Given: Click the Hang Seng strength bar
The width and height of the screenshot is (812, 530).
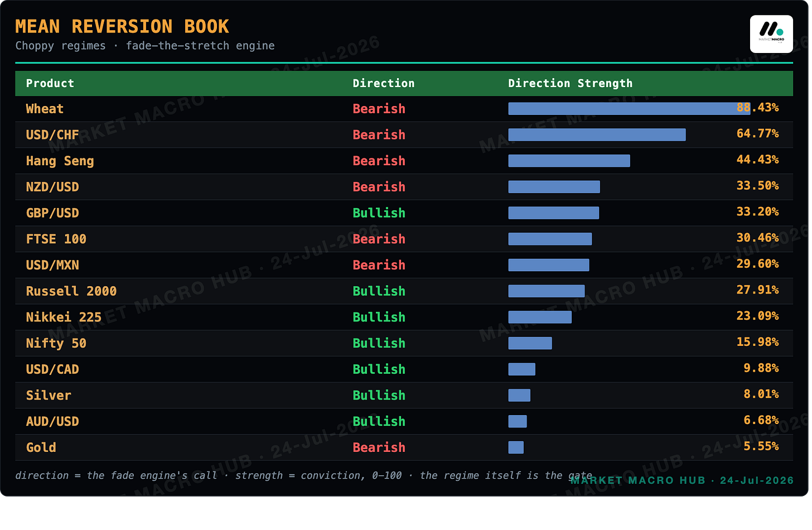Looking at the screenshot, I should pyautogui.click(x=569, y=161).
